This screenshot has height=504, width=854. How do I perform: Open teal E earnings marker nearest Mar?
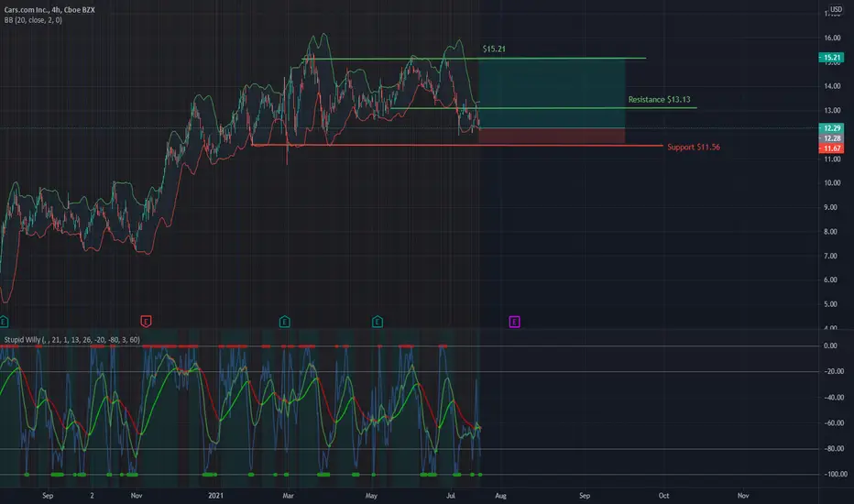(x=284, y=322)
